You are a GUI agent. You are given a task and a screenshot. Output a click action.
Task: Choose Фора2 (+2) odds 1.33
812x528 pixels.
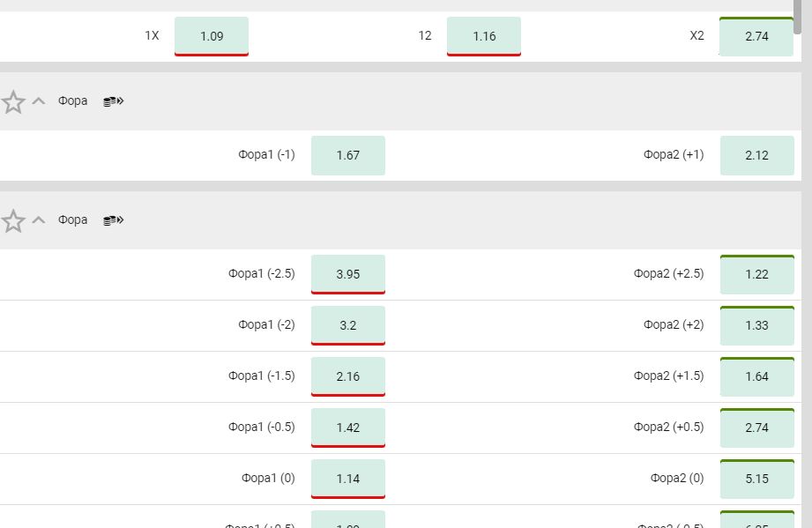point(757,325)
